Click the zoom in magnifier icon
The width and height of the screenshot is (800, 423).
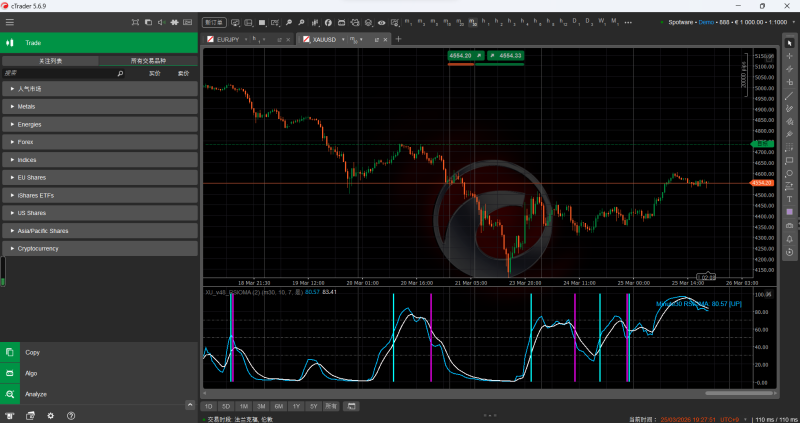[x=289, y=22]
